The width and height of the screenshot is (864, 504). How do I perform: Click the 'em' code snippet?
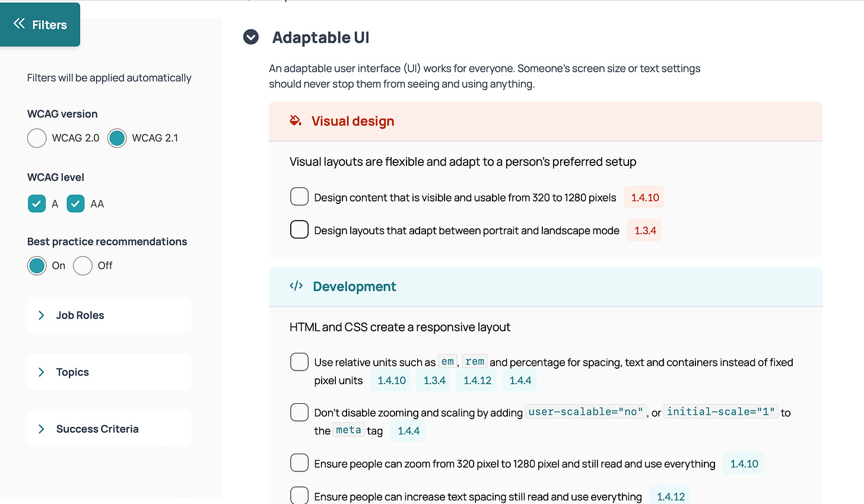pos(447,361)
